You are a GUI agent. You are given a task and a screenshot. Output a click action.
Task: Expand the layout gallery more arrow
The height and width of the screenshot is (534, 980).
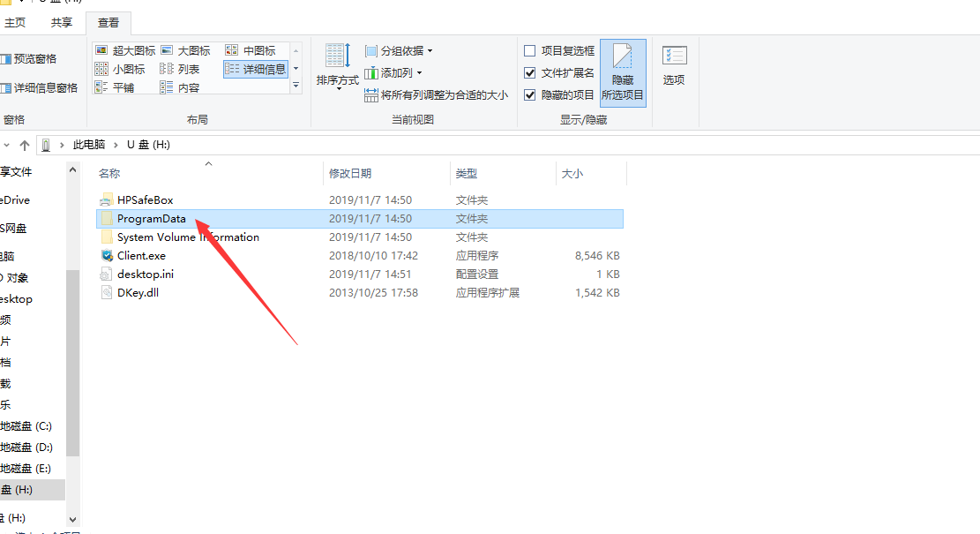point(296,85)
